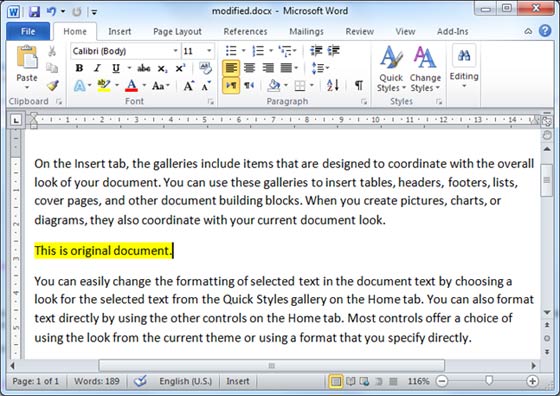The image size is (560, 396).
Task: Click the Paste clipboard icon
Action: (27, 58)
